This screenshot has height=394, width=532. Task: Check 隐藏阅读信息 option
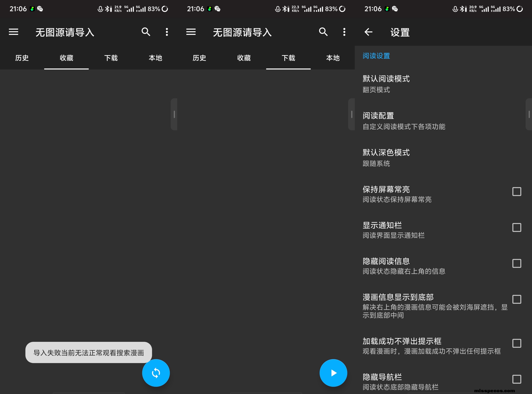(x=517, y=263)
